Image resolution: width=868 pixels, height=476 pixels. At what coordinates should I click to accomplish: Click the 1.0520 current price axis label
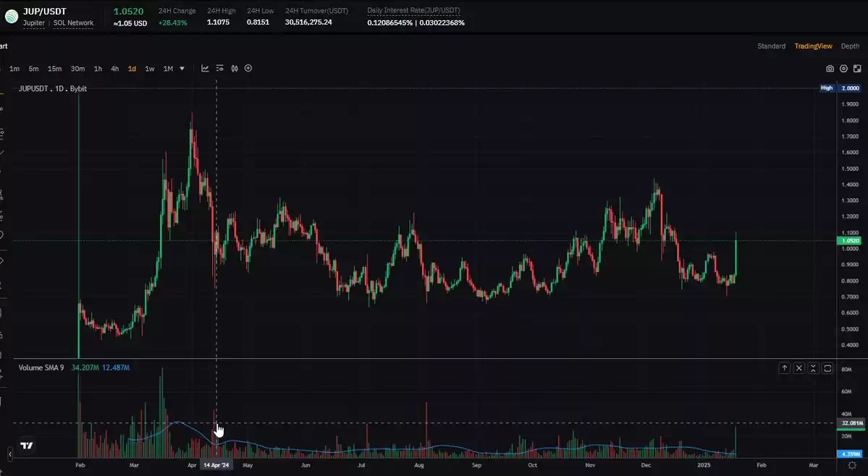851,240
